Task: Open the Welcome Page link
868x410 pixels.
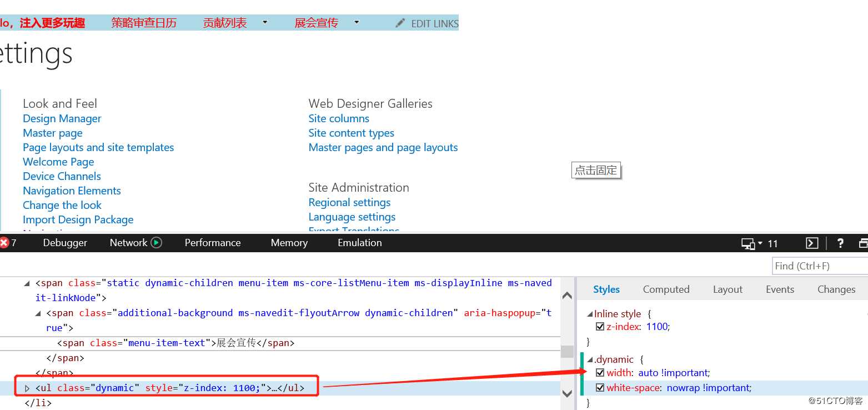Action: (58, 162)
